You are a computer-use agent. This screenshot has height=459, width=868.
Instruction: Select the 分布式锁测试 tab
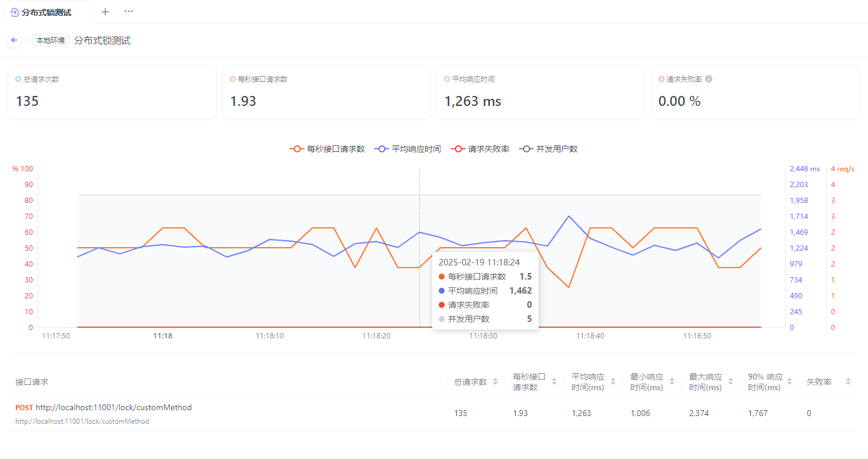[x=46, y=12]
